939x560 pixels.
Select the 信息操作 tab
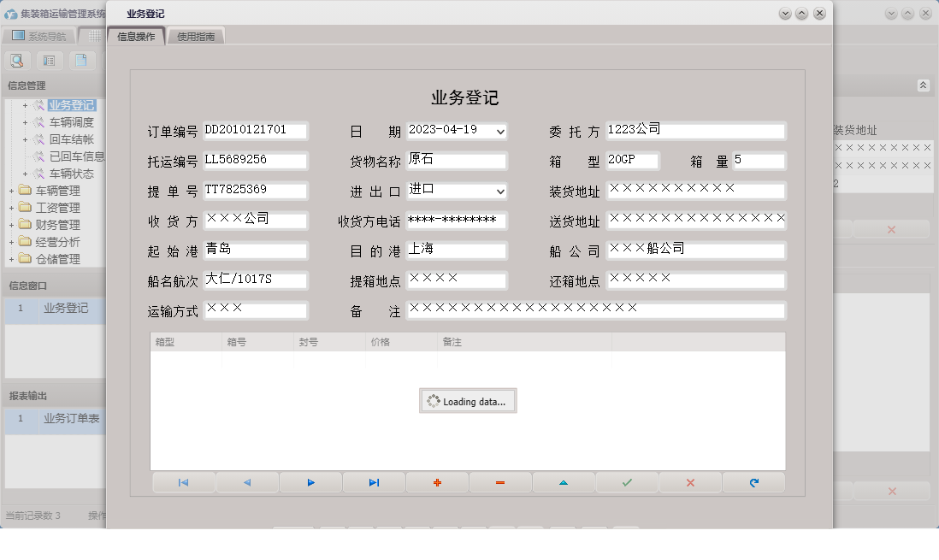tap(138, 36)
